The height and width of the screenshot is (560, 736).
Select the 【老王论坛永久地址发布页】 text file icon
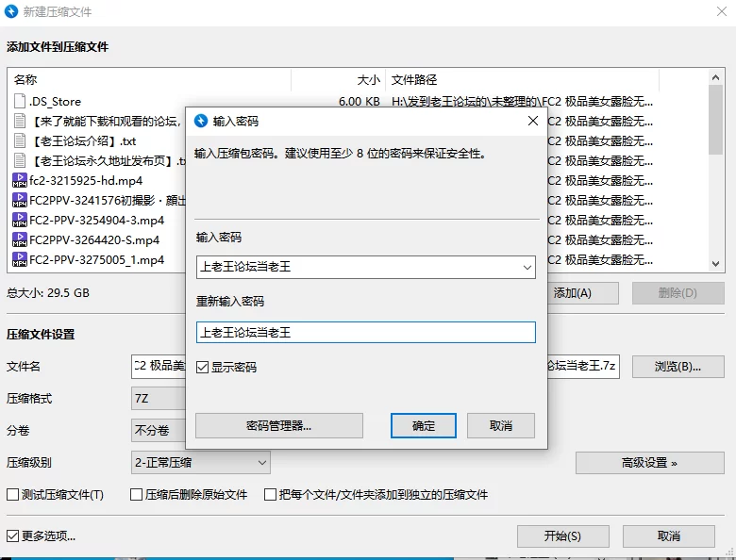coord(20,160)
